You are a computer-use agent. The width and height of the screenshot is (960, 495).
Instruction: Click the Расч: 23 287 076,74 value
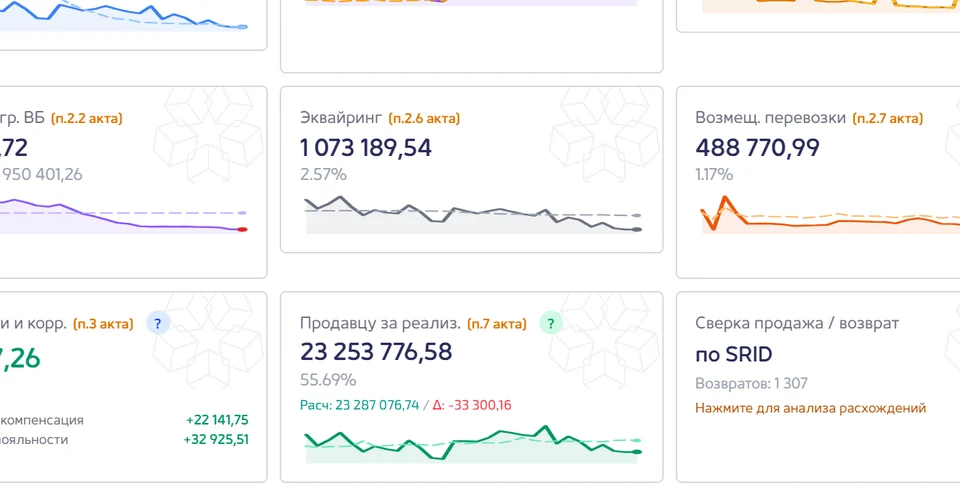coord(359,405)
